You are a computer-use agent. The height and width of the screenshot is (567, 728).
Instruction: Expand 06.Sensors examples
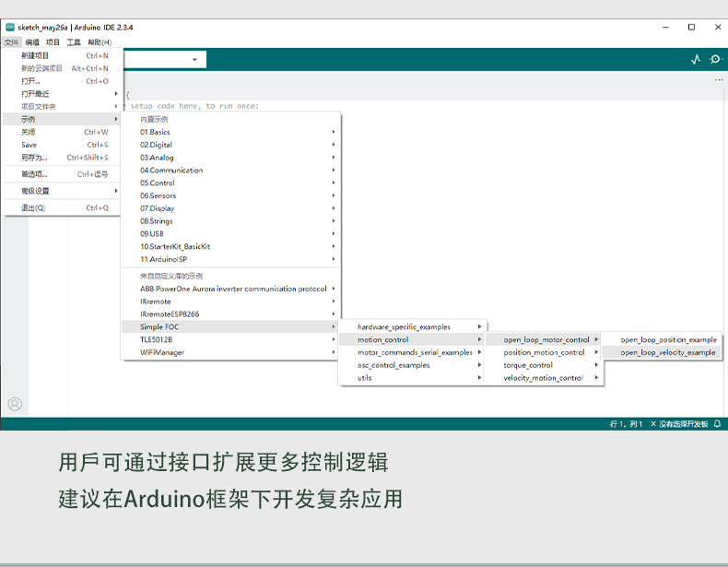[x=230, y=195]
